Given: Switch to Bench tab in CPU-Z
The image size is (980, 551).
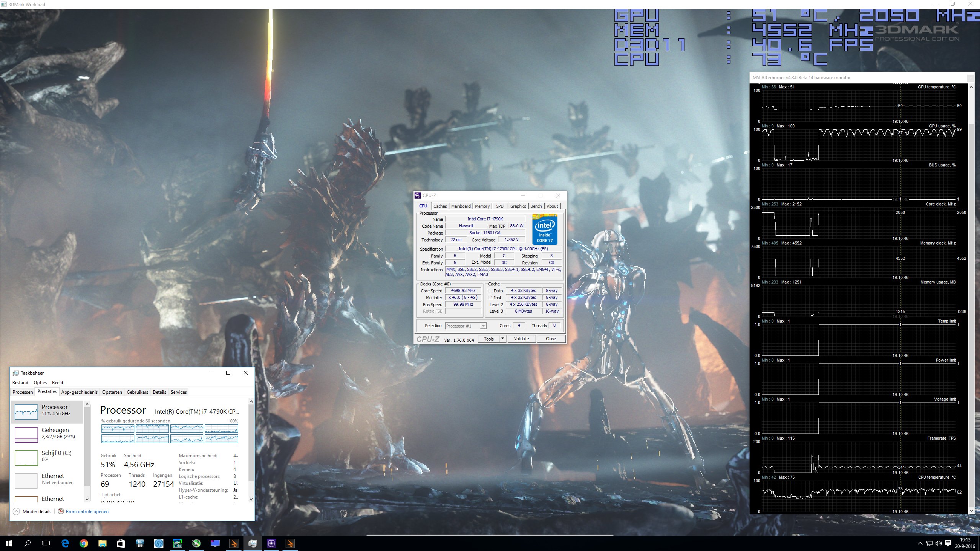Looking at the screenshot, I should tap(536, 206).
